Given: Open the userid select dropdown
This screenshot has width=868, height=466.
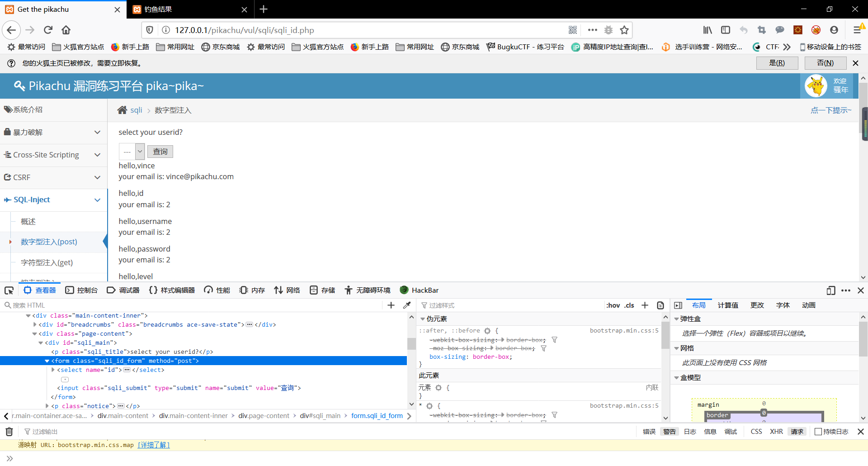Looking at the screenshot, I should click(132, 152).
